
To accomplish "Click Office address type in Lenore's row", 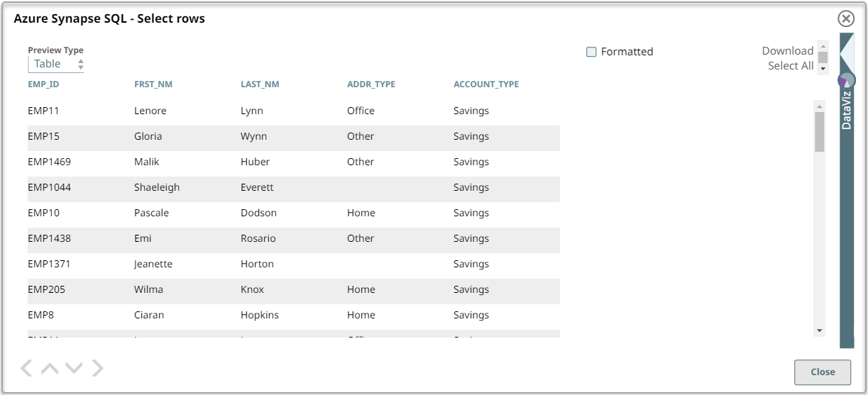I will click(361, 111).
